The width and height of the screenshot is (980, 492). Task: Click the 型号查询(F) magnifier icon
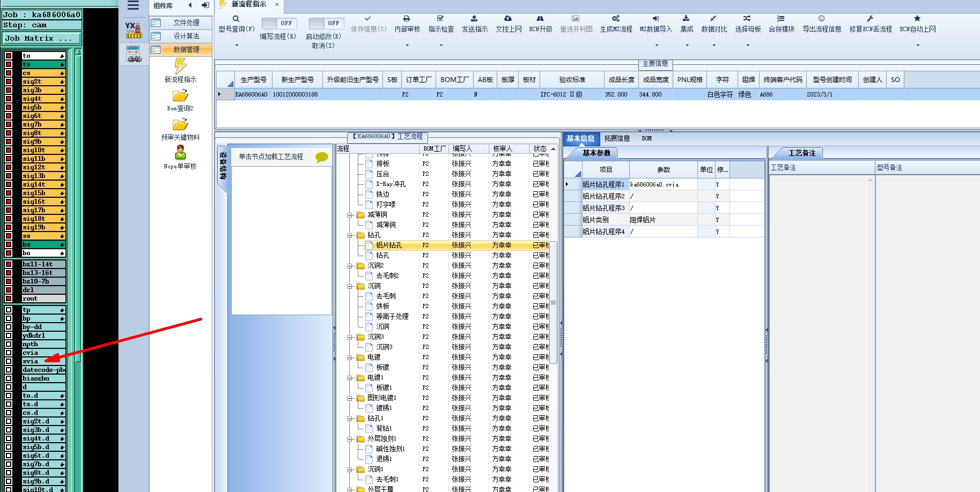[x=236, y=19]
